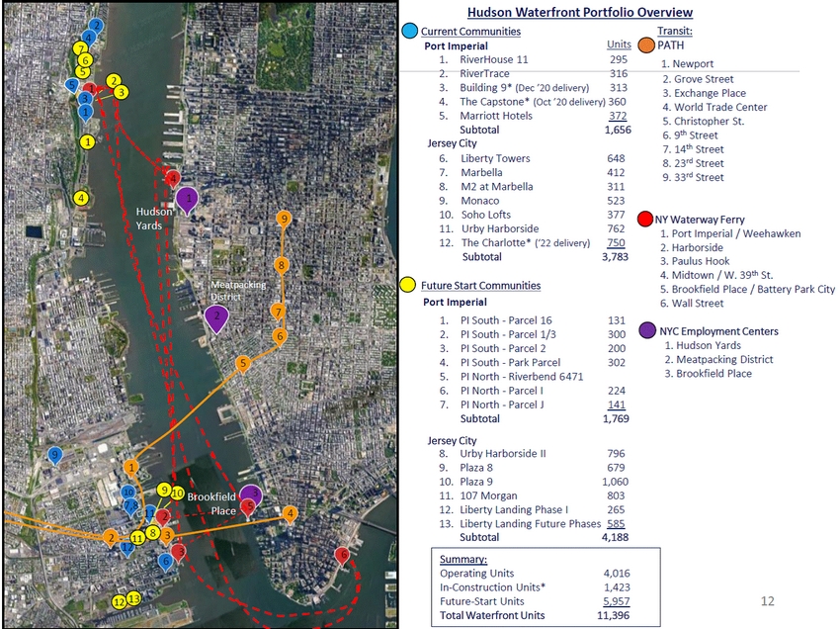Click the yellow Future Start Communities legend circle
The width and height of the screenshot is (840, 629).
409,286
